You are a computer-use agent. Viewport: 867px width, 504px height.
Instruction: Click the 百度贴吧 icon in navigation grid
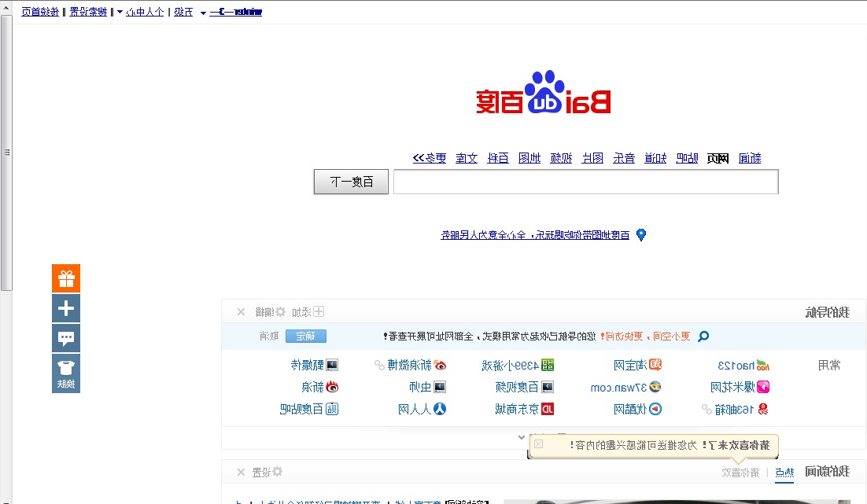point(332,409)
